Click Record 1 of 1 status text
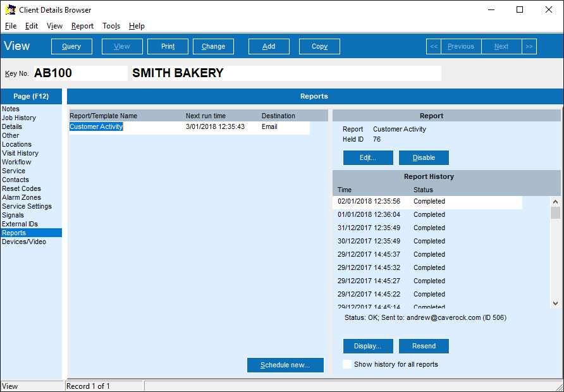This screenshot has height=392, width=564. [88, 386]
